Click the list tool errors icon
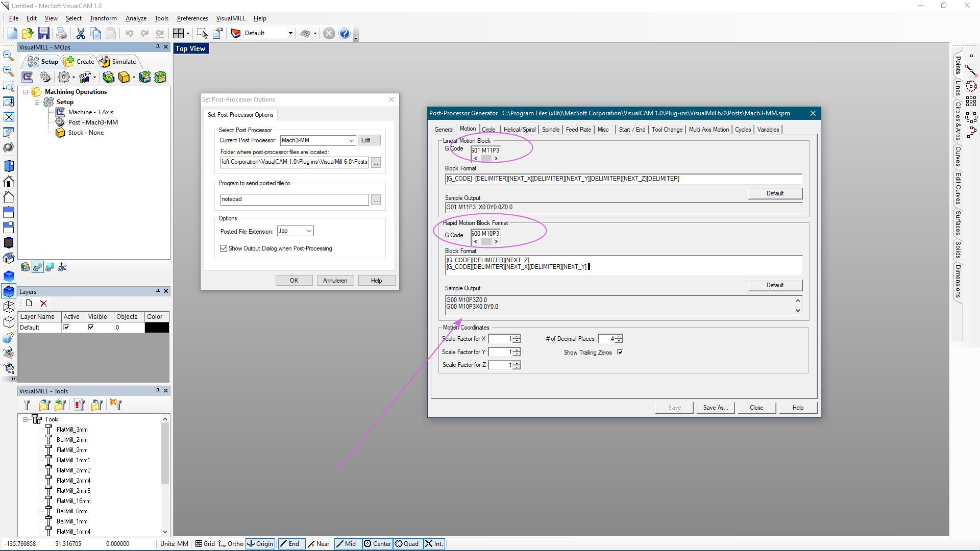The height and width of the screenshot is (551, 980). (x=80, y=405)
